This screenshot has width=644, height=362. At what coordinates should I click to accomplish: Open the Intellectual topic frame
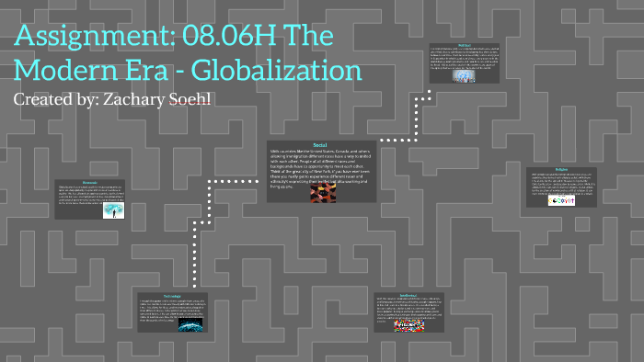409,312
